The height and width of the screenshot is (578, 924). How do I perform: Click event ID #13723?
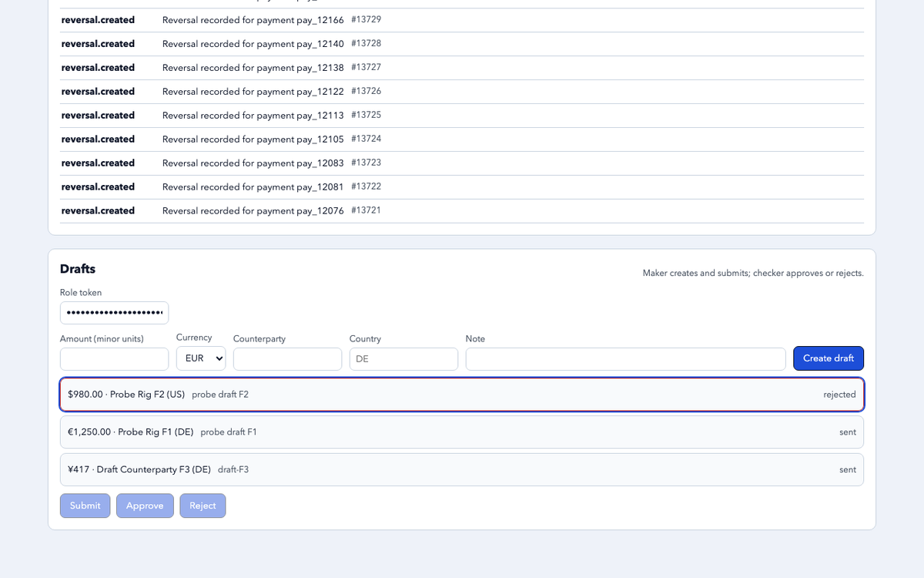(367, 163)
